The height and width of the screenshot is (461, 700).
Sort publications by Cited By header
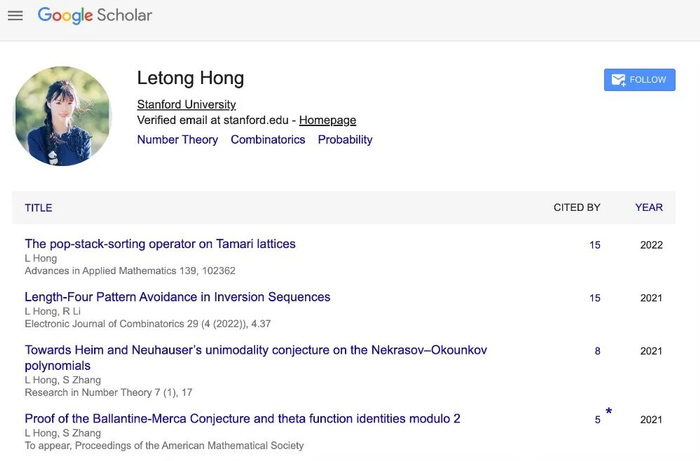[577, 208]
